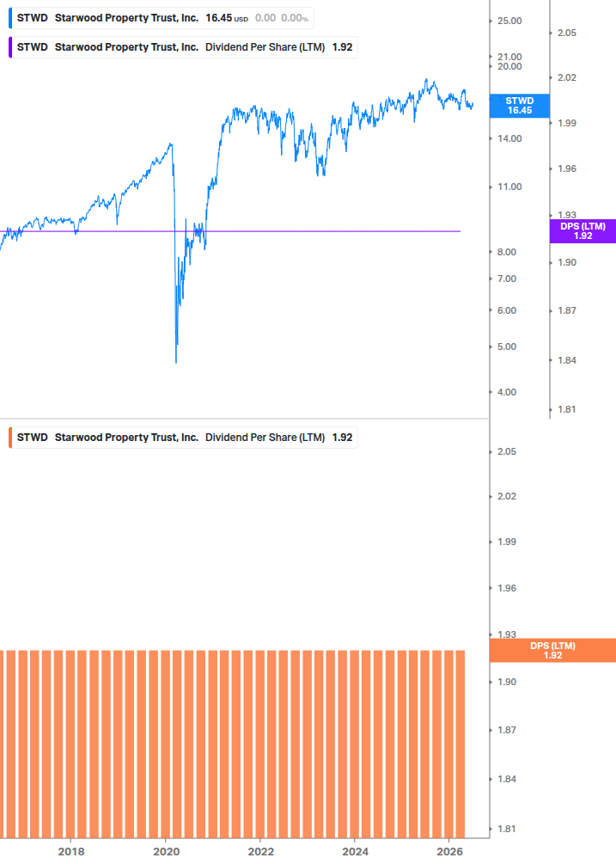Click the orange DPS (LTM) 1.92 axis badge
The height and width of the screenshot is (864, 616).
[x=552, y=650]
